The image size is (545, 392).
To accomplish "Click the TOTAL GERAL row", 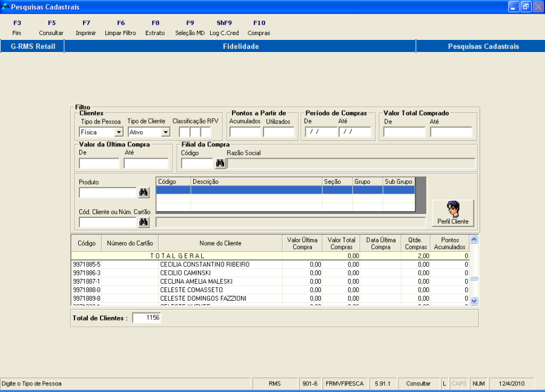I will (x=271, y=256).
